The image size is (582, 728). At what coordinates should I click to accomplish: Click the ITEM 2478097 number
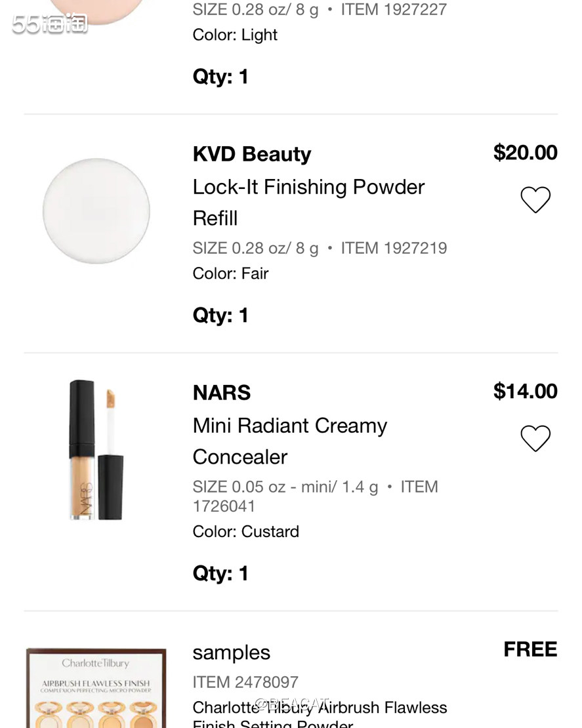[x=245, y=683]
